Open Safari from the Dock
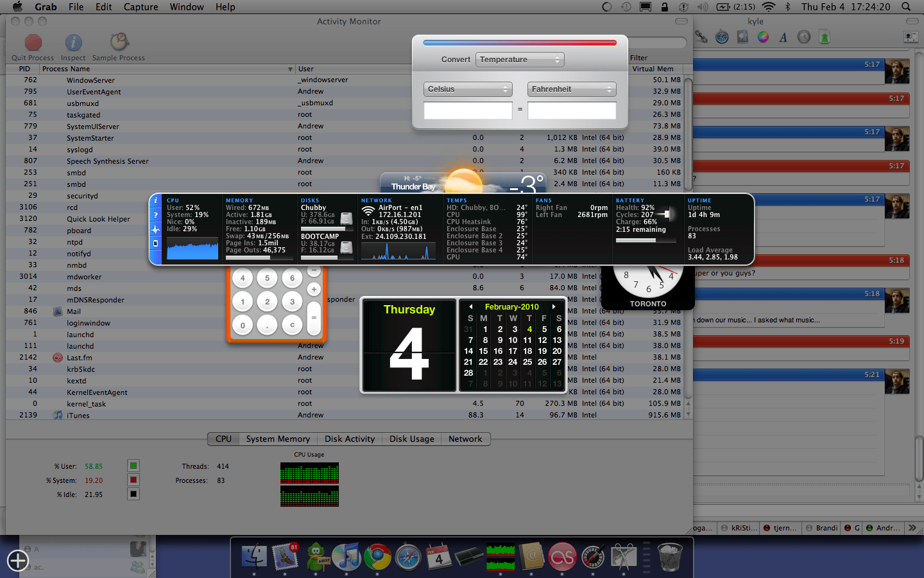 point(409,558)
